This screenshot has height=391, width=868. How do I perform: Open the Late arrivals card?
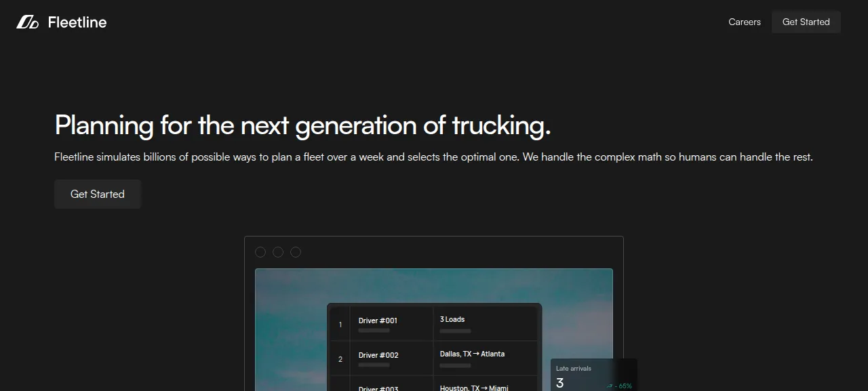[x=594, y=375]
